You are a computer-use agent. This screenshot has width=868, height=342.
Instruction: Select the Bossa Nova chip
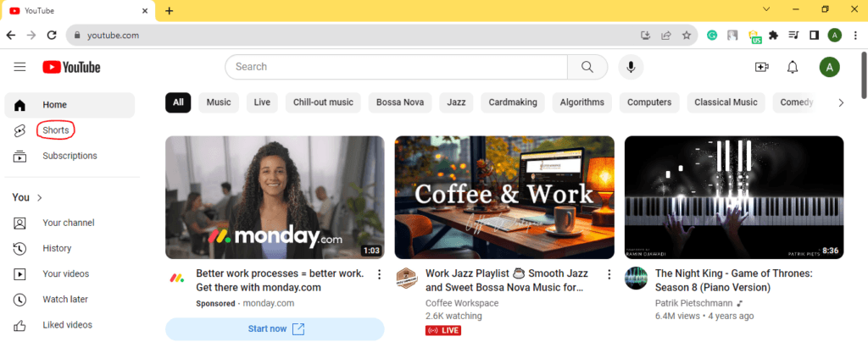point(400,102)
